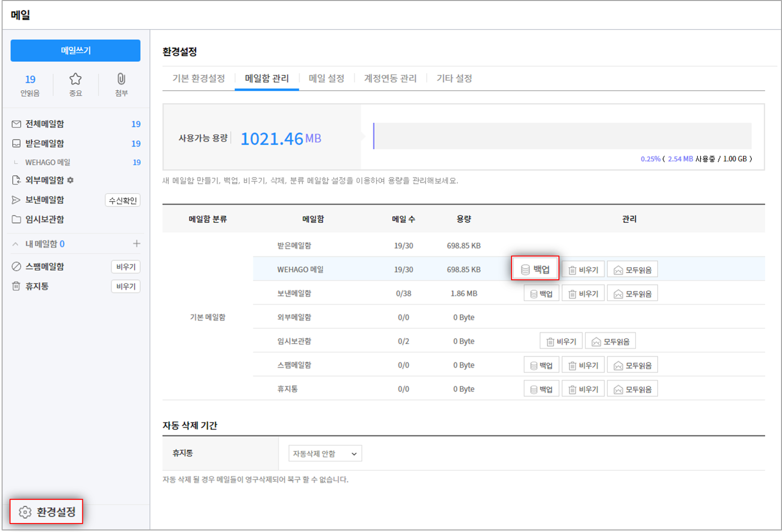This screenshot has width=782, height=532.
Task: Switch to the 기본 환경설정 tab
Action: coord(198,78)
